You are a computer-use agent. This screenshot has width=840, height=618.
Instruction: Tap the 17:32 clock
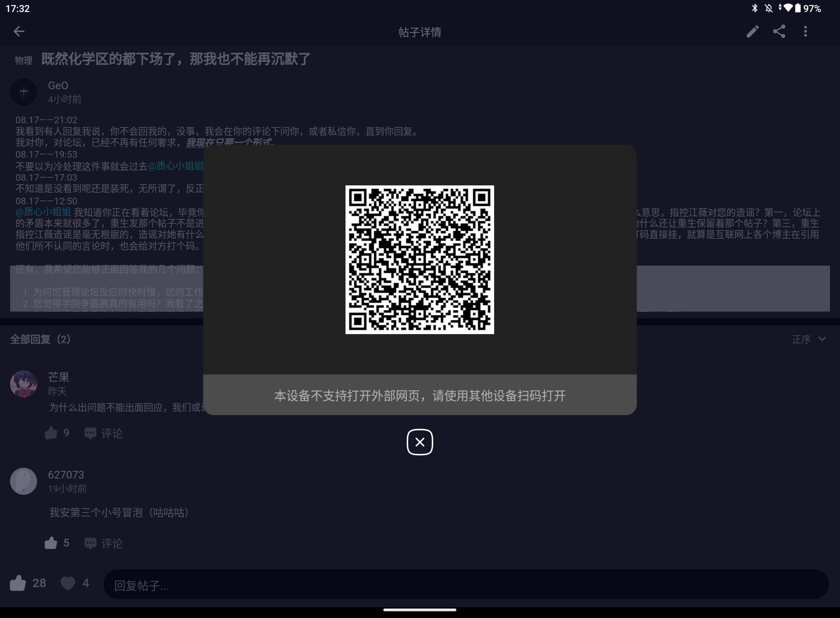[18, 8]
